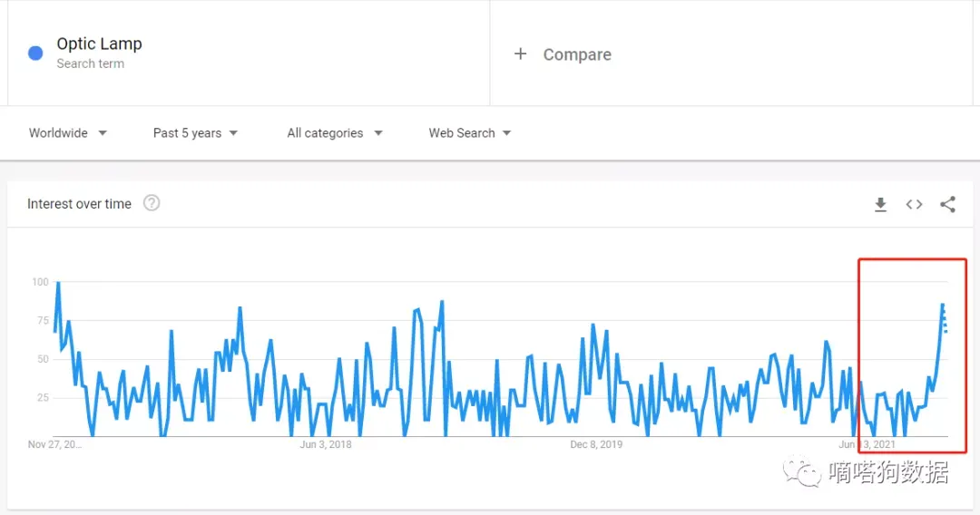The width and height of the screenshot is (980, 515).
Task: Open the Worldwide region dropdown
Action: (67, 133)
